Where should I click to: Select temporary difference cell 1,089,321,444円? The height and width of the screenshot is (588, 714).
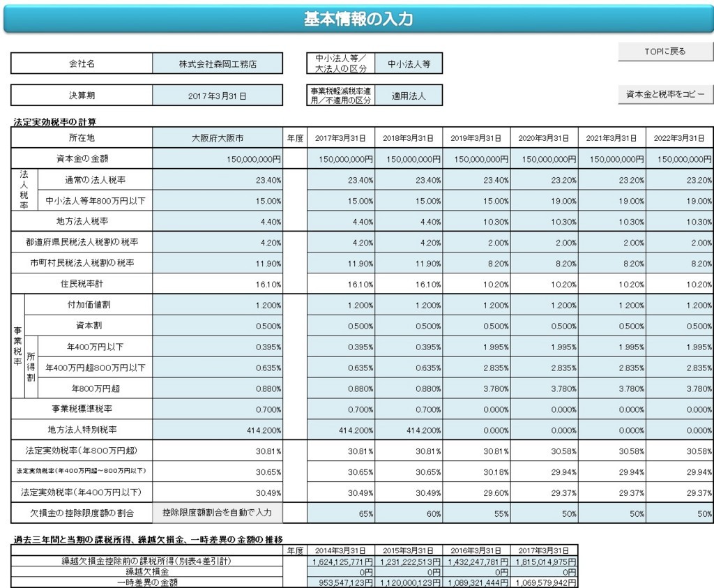[476, 582]
